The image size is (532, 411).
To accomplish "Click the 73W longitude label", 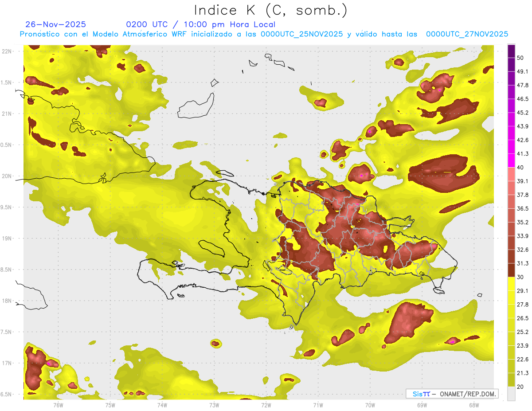I will (214, 405).
